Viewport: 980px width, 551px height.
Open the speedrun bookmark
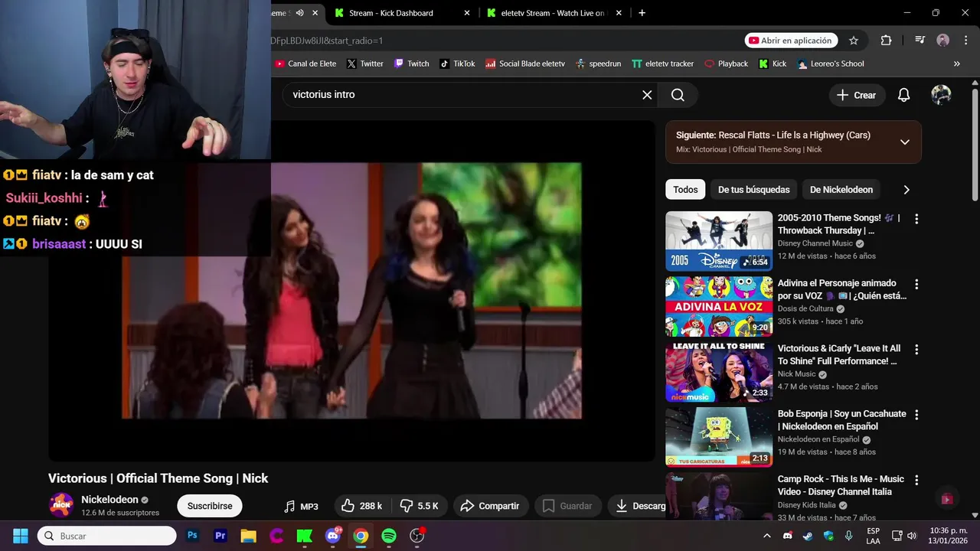pos(598,64)
